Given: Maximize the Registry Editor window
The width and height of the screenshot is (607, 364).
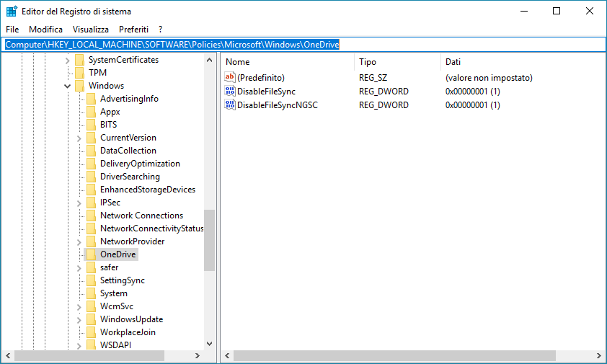Looking at the screenshot, I should coord(557,12).
